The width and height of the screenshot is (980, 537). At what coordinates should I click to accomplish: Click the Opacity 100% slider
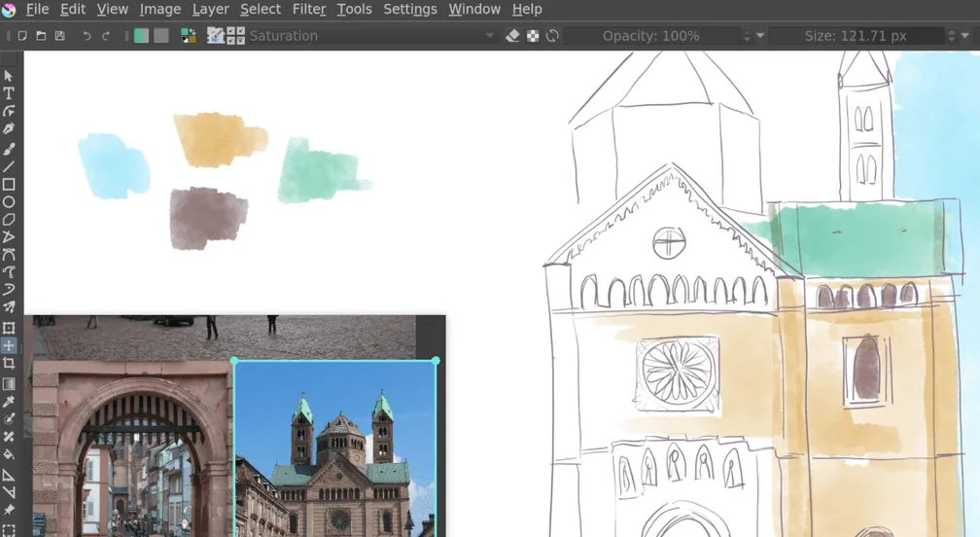click(651, 36)
